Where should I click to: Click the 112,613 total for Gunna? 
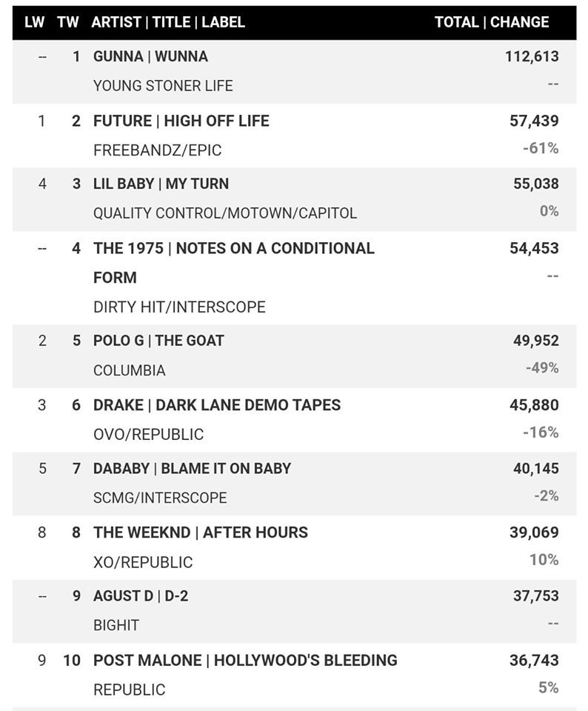[x=532, y=56]
